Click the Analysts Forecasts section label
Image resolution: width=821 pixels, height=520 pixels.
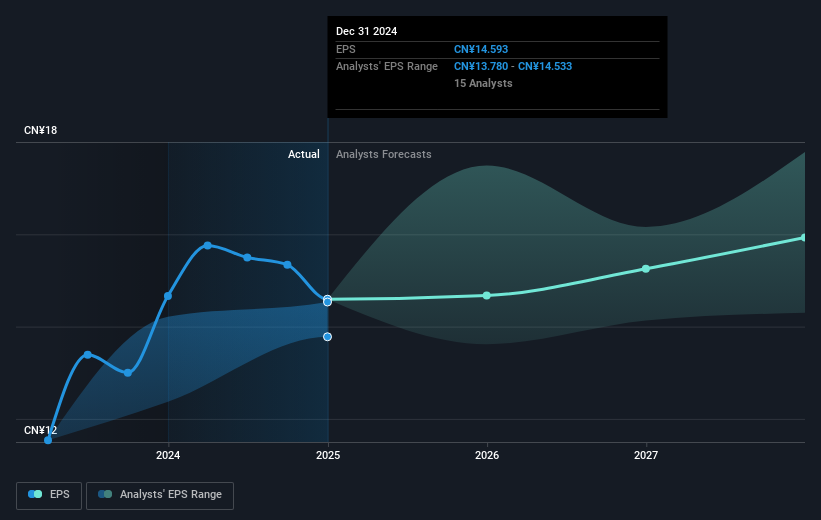pyautogui.click(x=384, y=154)
